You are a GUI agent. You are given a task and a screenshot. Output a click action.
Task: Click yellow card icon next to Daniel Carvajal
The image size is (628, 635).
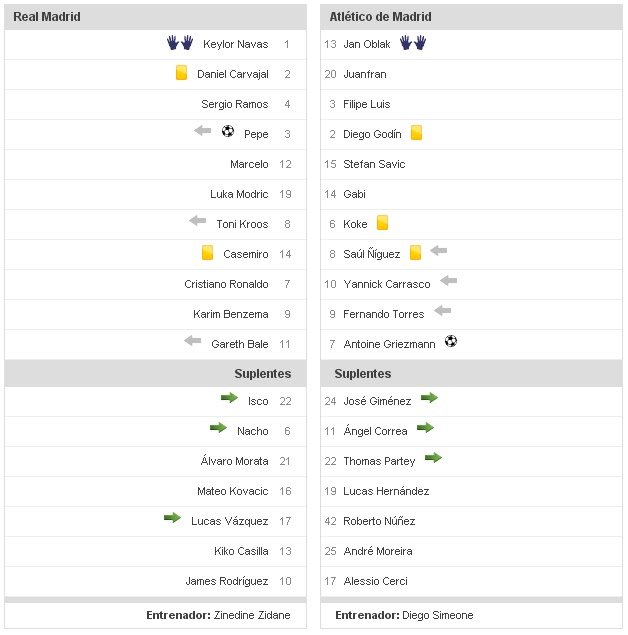[181, 73]
